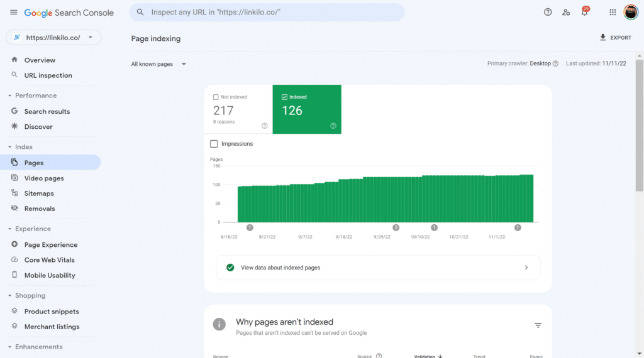Enable the Impressions checkbox
The image size is (644, 358).
pos(214,144)
